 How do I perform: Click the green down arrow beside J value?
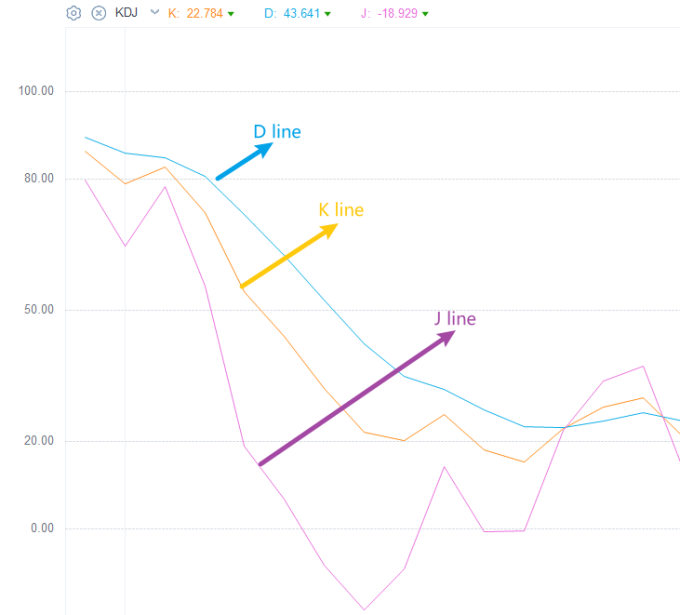(425, 14)
